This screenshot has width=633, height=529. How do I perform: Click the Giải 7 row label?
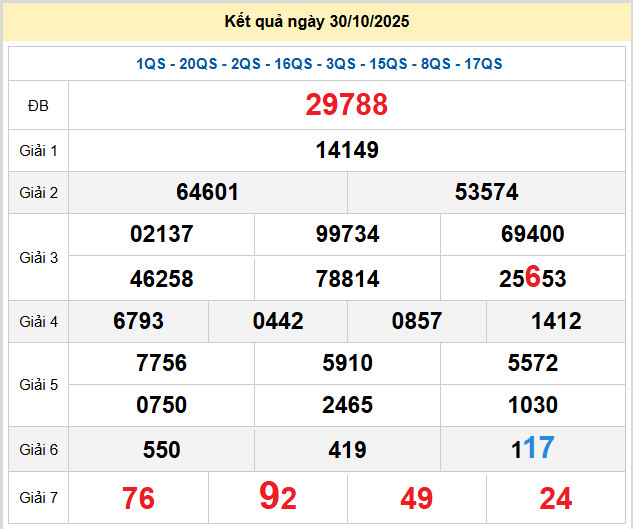tap(38, 497)
